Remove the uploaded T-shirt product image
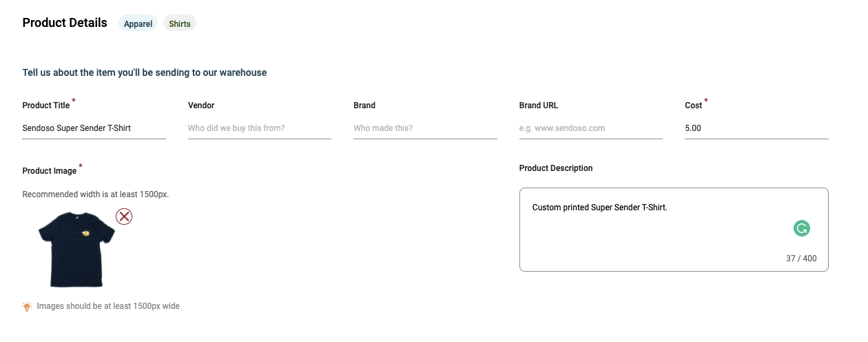 pyautogui.click(x=124, y=217)
